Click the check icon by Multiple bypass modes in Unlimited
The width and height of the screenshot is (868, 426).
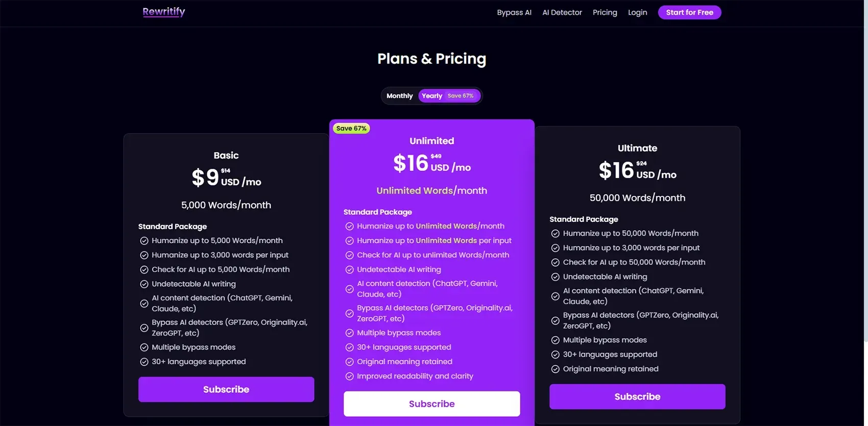349,333
